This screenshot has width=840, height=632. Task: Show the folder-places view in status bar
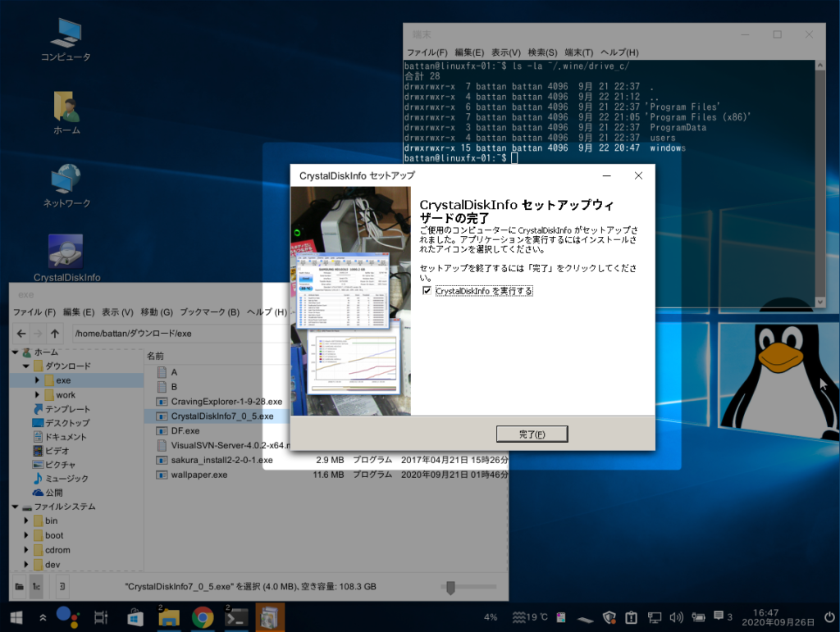point(20,587)
